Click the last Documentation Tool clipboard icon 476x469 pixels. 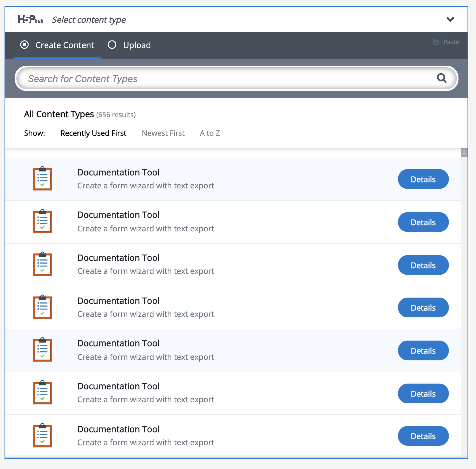tap(42, 436)
